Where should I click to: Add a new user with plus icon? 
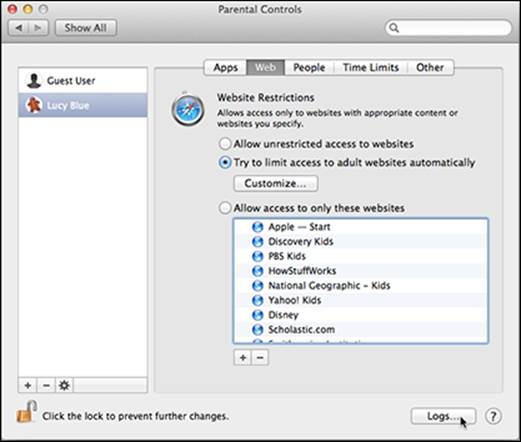[28, 385]
